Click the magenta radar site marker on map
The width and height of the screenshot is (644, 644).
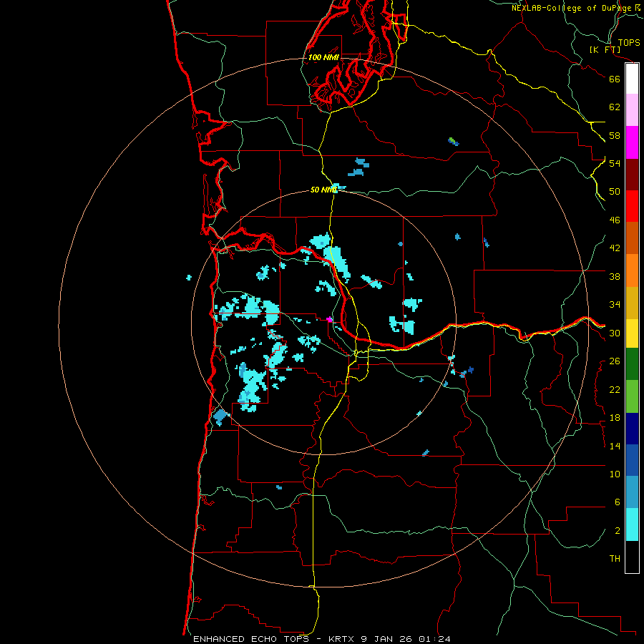point(329,319)
